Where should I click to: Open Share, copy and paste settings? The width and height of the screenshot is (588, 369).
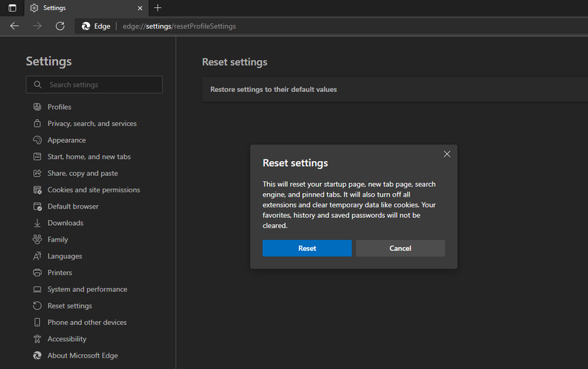pyautogui.click(x=83, y=173)
